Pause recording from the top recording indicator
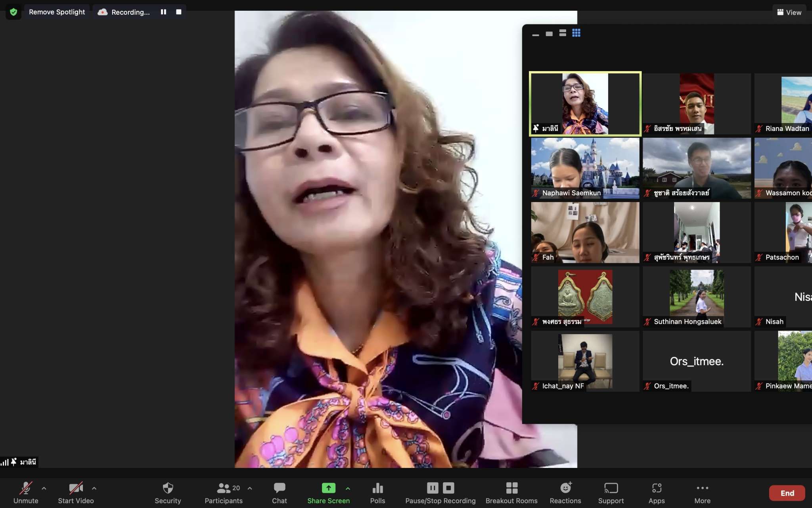The height and width of the screenshot is (508, 812). click(x=163, y=12)
